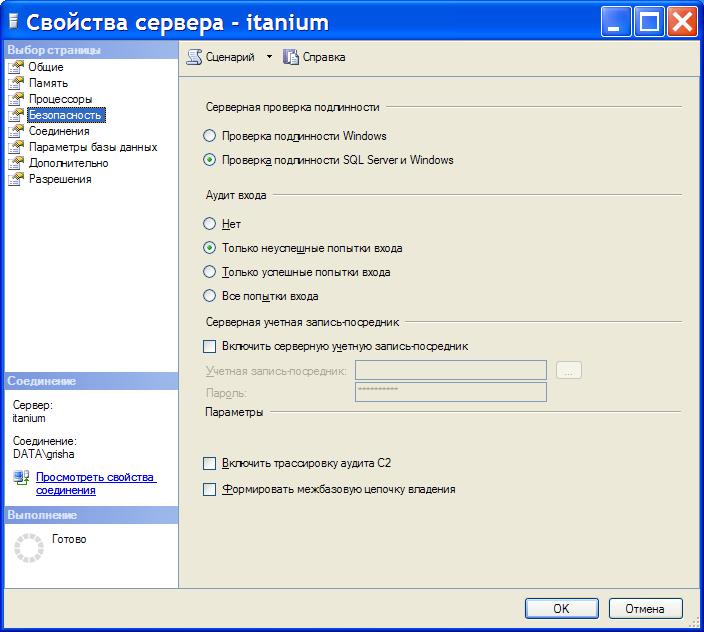Image resolution: width=704 pixels, height=632 pixels.
Task: Click the icon beside Дополнительно page
Action: pos(16,163)
